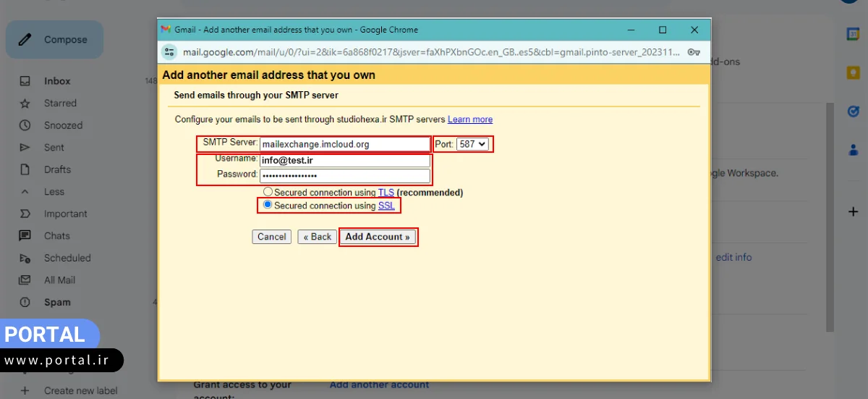Open the Drafts folder label

pyautogui.click(x=57, y=169)
